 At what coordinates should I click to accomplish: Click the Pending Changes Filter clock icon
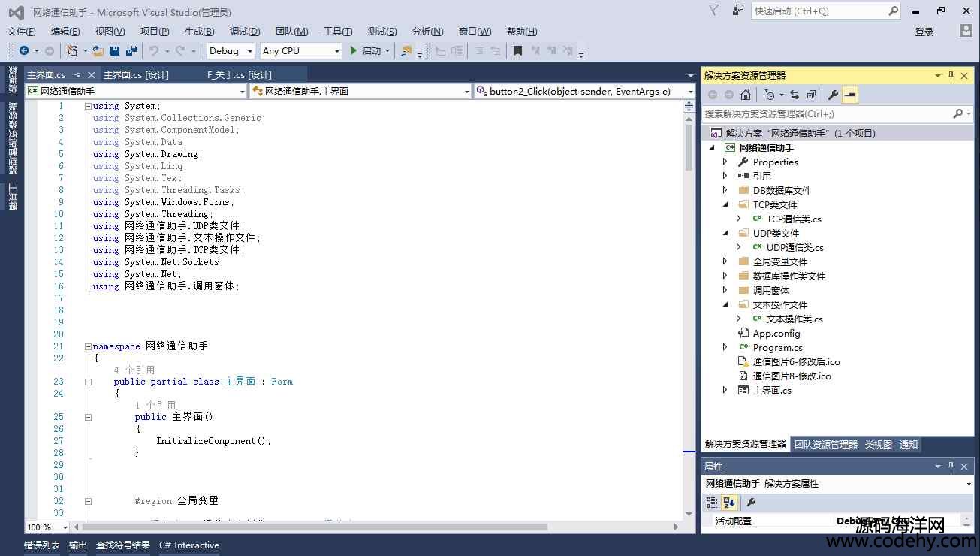click(x=769, y=95)
